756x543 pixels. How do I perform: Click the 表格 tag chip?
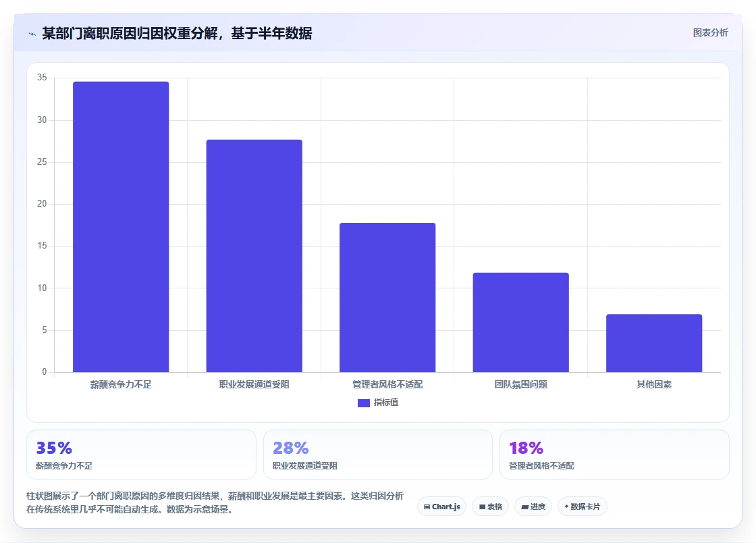[490, 507]
